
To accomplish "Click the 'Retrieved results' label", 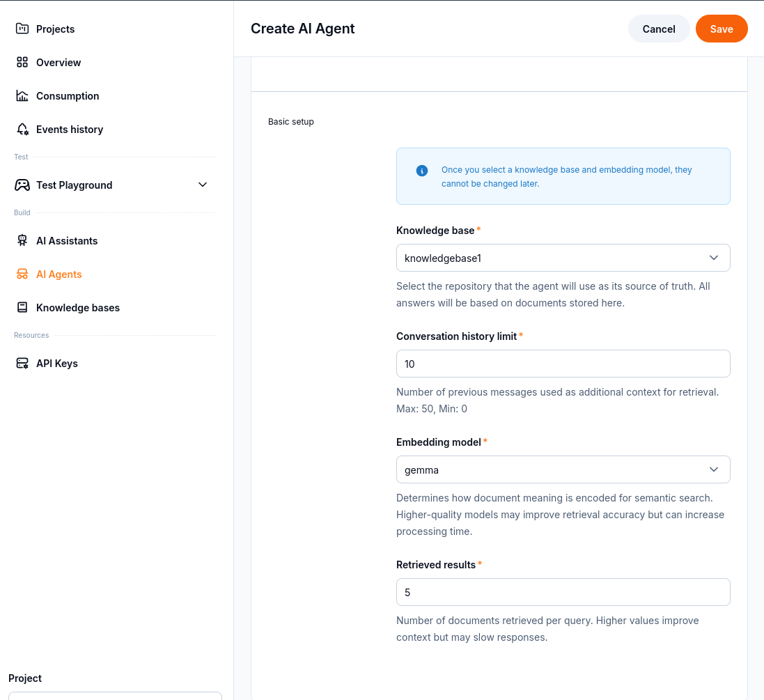I will 435,564.
